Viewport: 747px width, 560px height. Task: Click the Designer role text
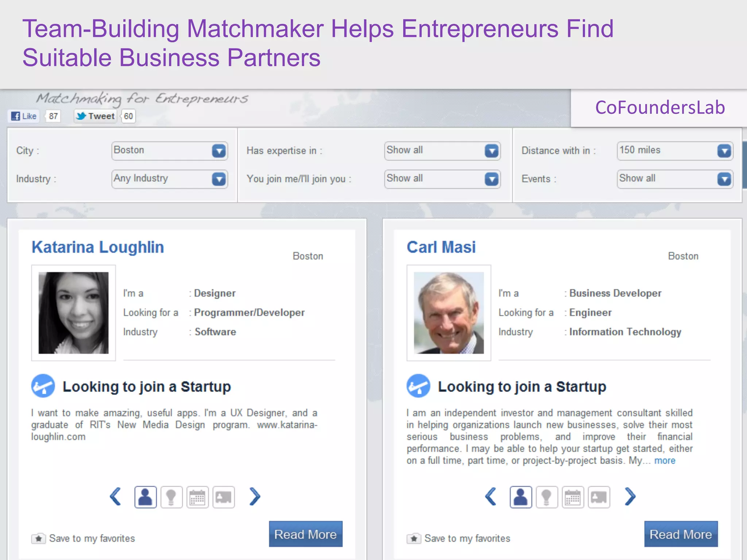pos(214,293)
